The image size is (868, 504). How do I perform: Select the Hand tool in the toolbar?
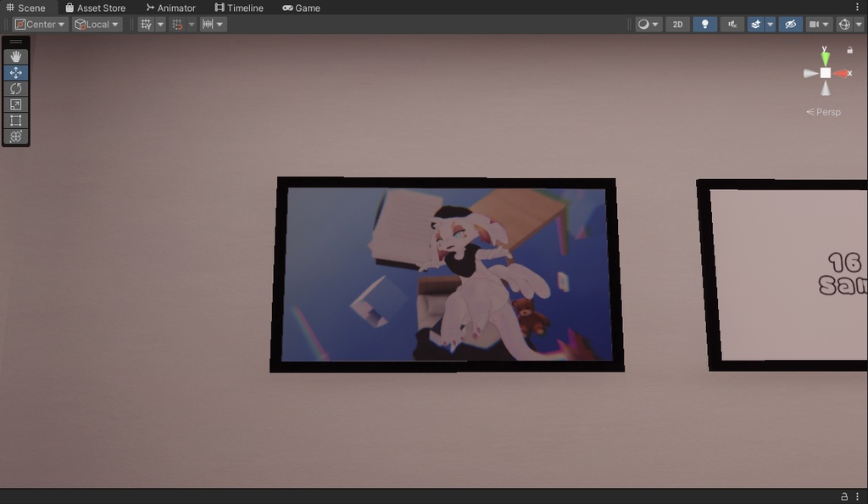point(16,56)
